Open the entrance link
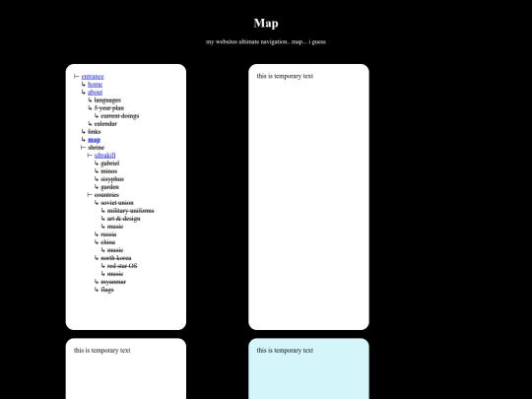Viewport: 532px width, 399px height. (x=93, y=77)
